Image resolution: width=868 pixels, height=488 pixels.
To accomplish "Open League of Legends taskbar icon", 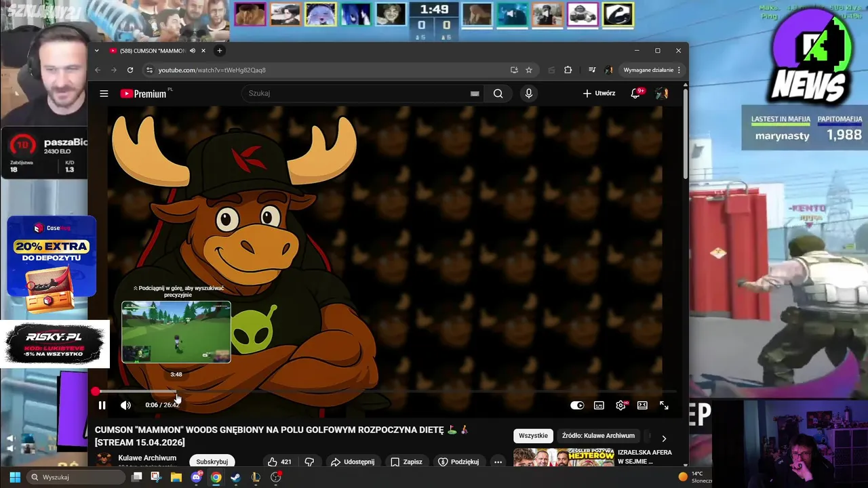I will click(256, 477).
